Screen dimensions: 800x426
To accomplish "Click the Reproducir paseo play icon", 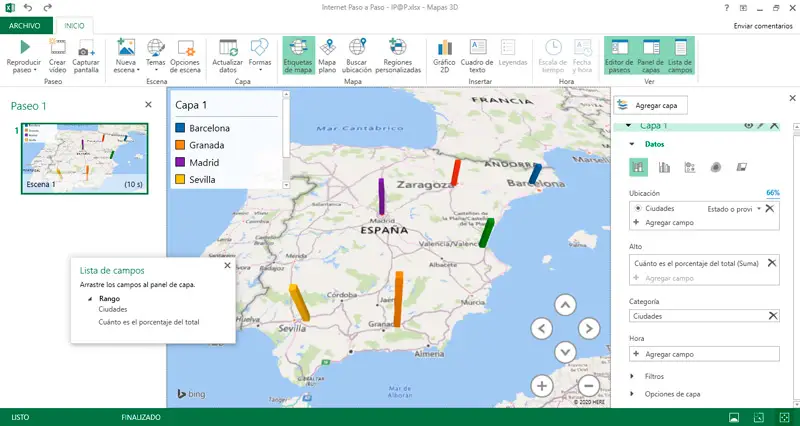I will point(24,47).
